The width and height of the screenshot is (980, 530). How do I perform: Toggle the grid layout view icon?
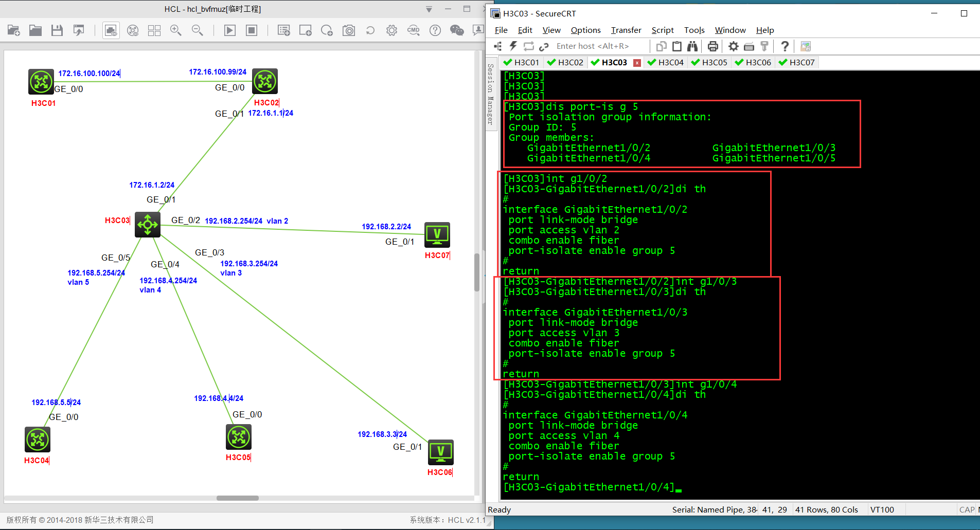pos(154,31)
